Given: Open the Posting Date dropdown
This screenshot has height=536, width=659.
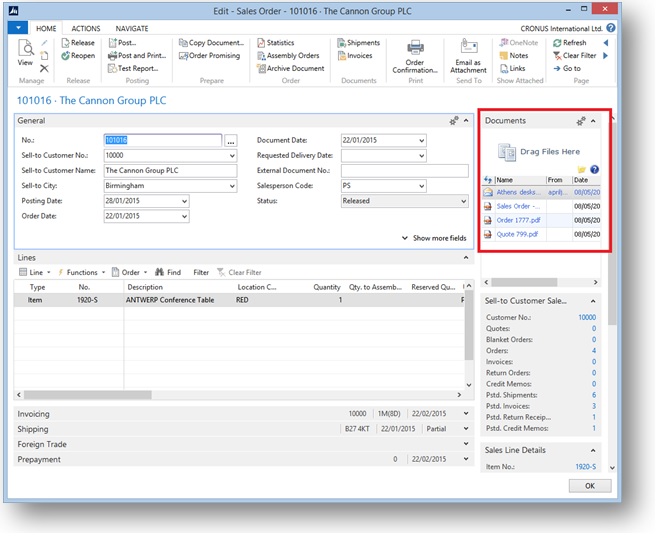Looking at the screenshot, I should point(184,201).
